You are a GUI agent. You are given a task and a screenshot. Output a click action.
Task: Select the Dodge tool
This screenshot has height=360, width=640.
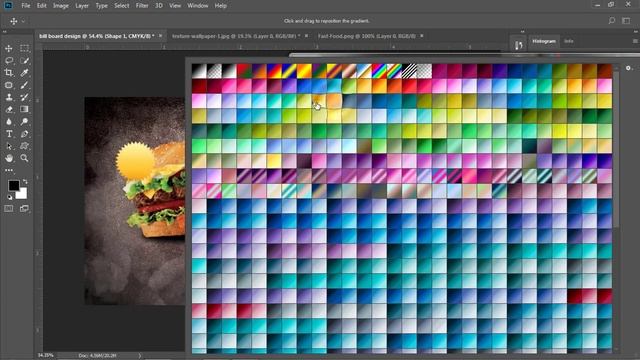coord(24,122)
